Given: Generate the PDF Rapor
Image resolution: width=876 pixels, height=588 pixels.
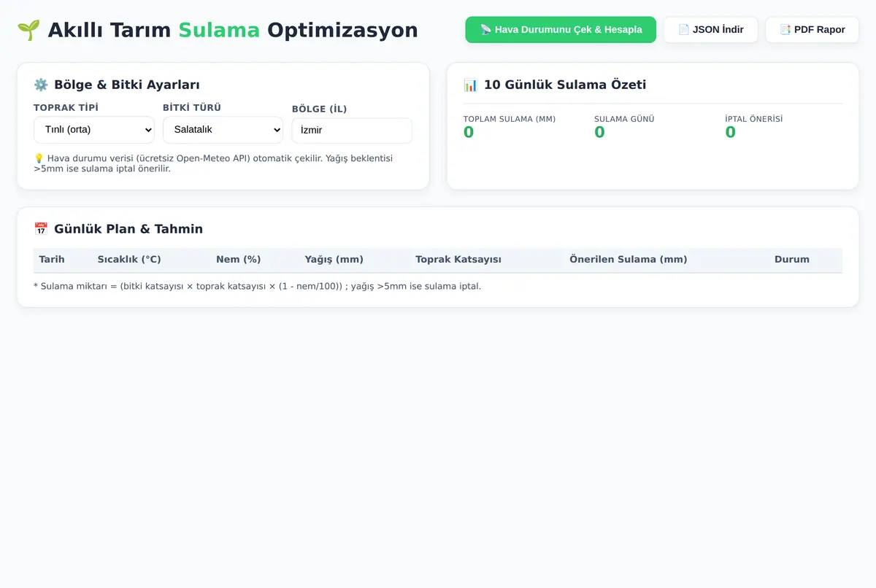Looking at the screenshot, I should tap(812, 30).
